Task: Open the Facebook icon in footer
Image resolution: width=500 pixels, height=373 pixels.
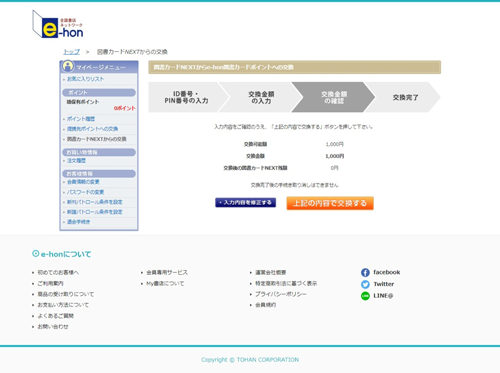Action: (x=365, y=273)
